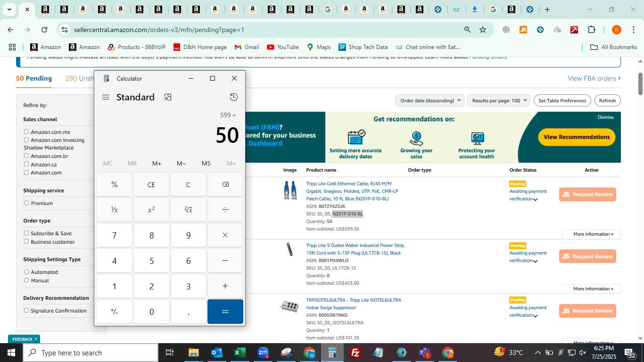The height and width of the screenshot is (362, 644).
Task: Select the Premium shipping service radio
Action: 26,203
